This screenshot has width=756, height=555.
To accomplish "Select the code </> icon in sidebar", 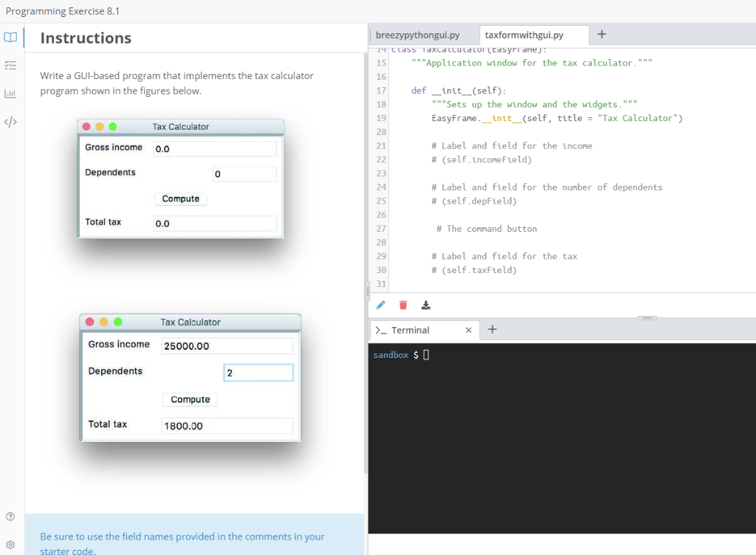I will (10, 121).
